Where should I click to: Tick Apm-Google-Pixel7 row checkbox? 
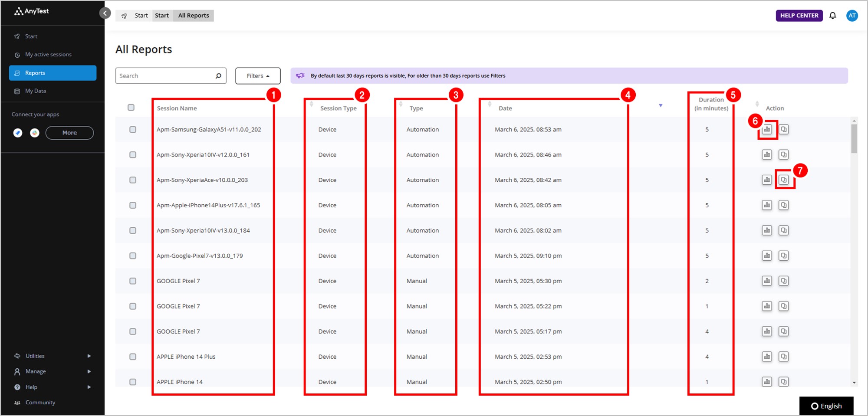[133, 255]
